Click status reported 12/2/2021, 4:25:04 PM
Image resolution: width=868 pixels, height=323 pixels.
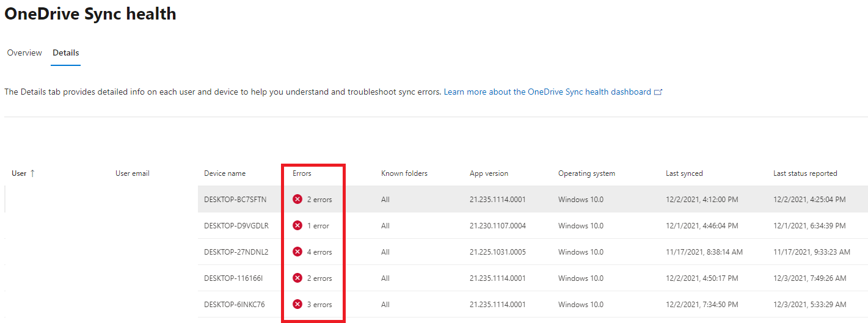809,200
